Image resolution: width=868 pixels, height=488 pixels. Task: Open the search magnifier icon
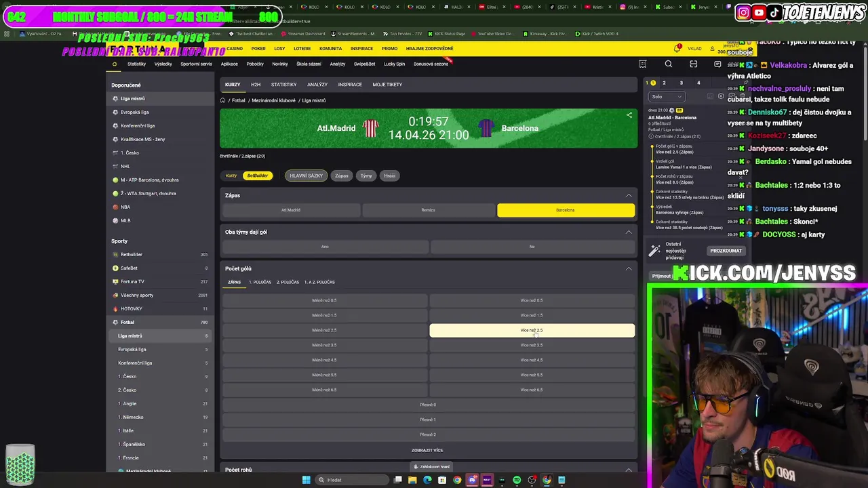669,64
